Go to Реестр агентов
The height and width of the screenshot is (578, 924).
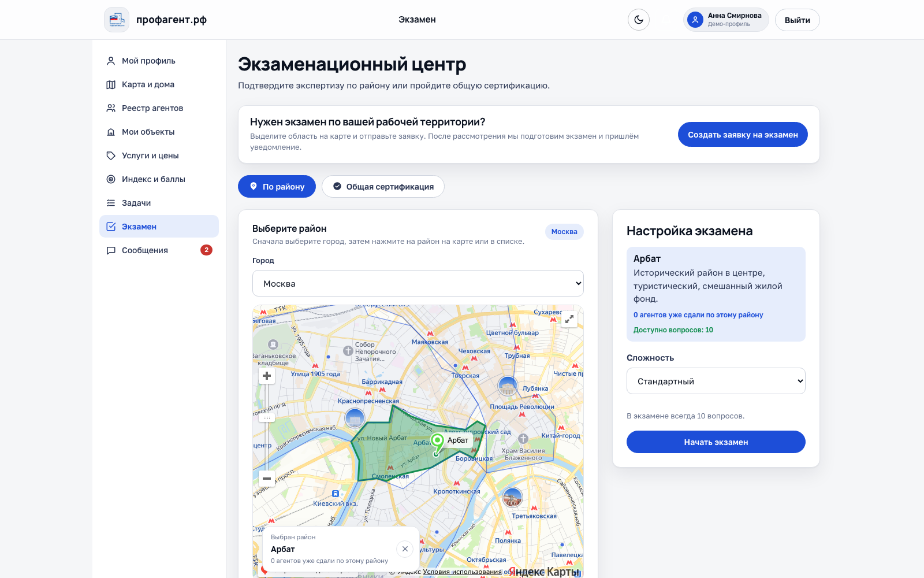[159, 108]
